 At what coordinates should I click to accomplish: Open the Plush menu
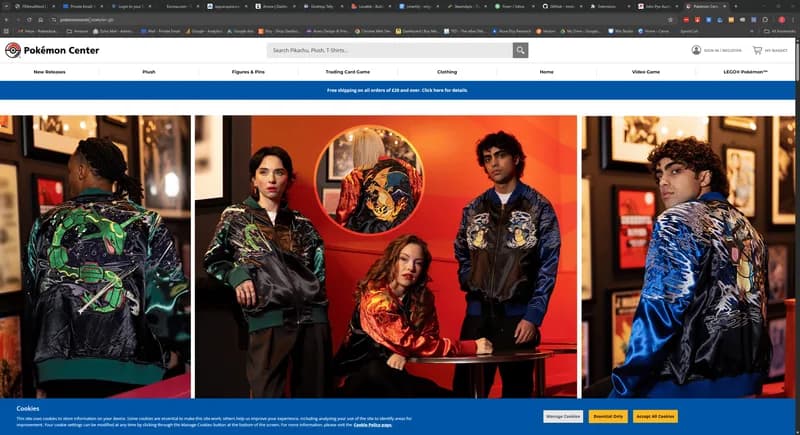[x=148, y=72]
